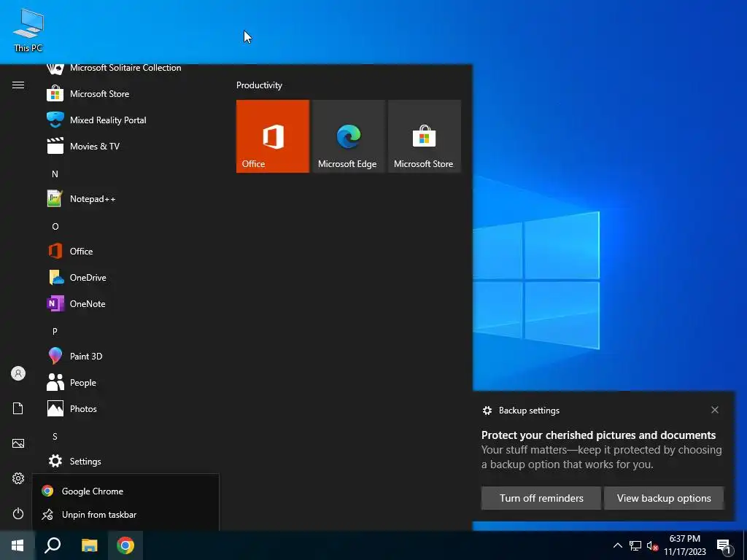This screenshot has width=747, height=560.
Task: Select the O letter group header
Action: tap(55, 227)
